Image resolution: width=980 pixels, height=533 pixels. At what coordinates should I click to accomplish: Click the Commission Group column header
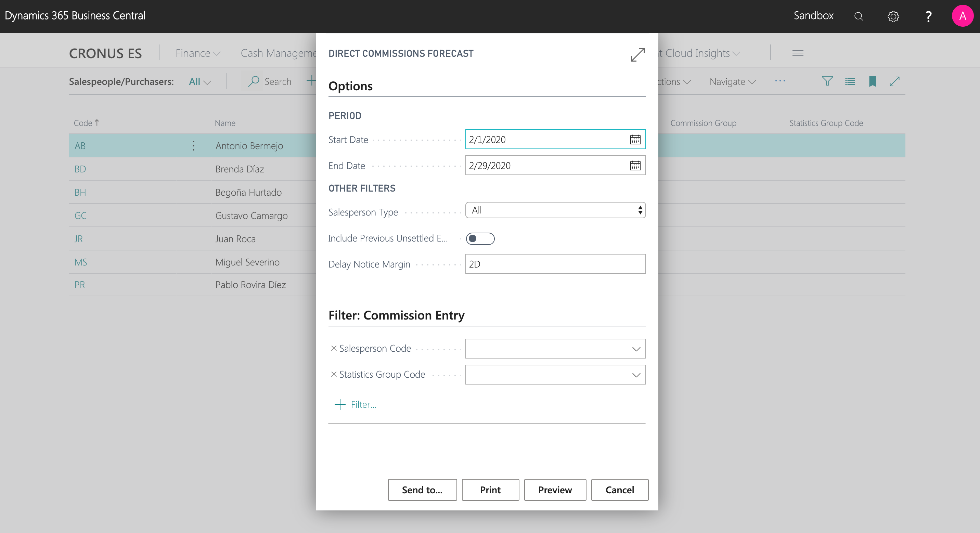pyautogui.click(x=703, y=123)
